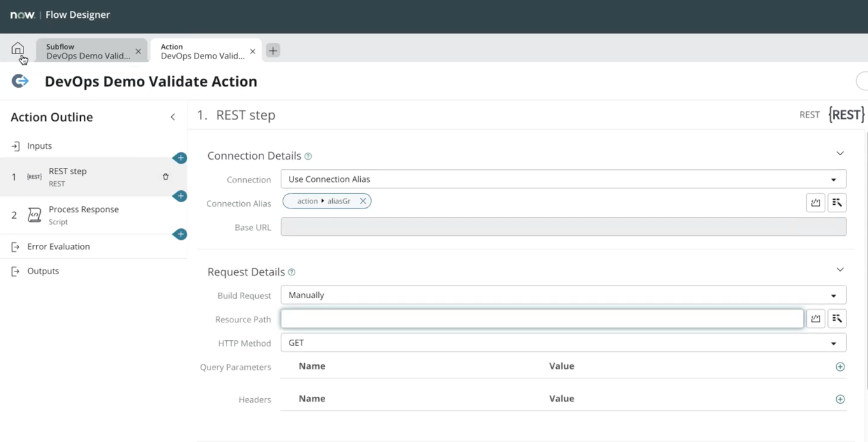Add a step below Process Response
Image resolution: width=868 pixels, height=442 pixels.
click(x=180, y=234)
